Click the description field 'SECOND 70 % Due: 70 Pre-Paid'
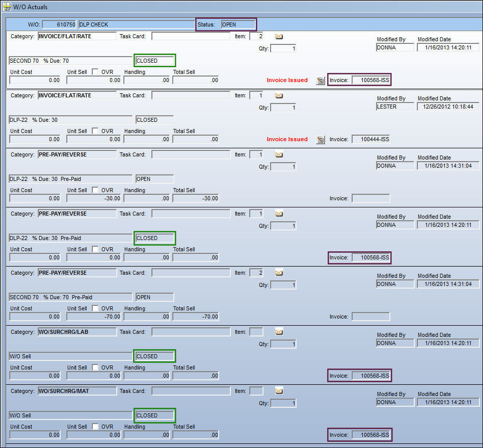 click(x=70, y=297)
